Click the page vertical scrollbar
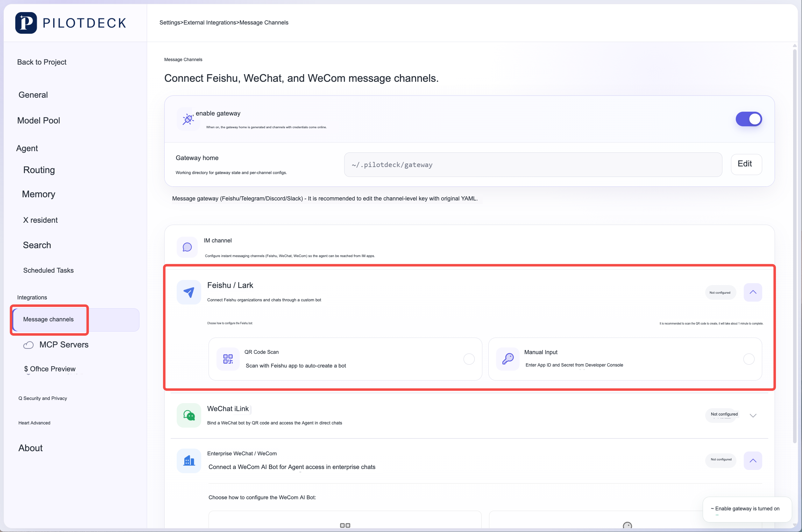802x532 pixels. 795,246
